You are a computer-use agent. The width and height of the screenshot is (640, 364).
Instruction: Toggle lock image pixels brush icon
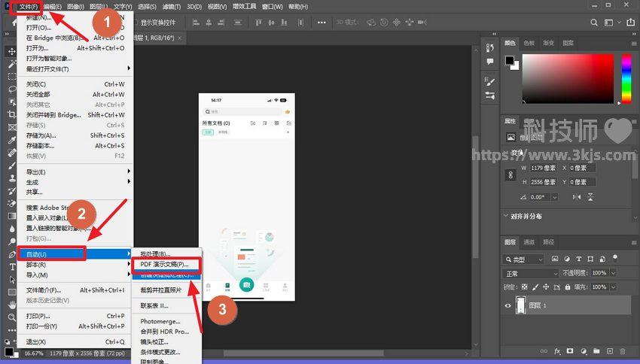point(535,287)
